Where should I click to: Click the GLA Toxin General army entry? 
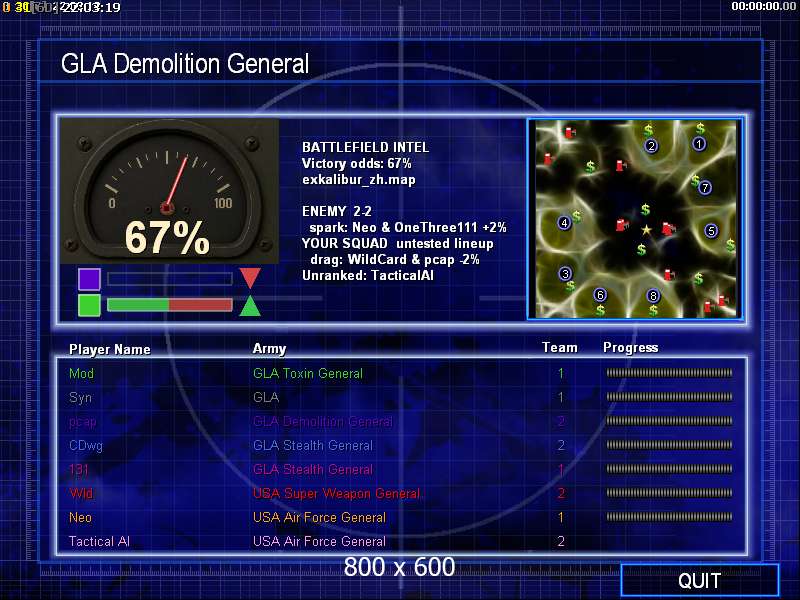pos(308,373)
